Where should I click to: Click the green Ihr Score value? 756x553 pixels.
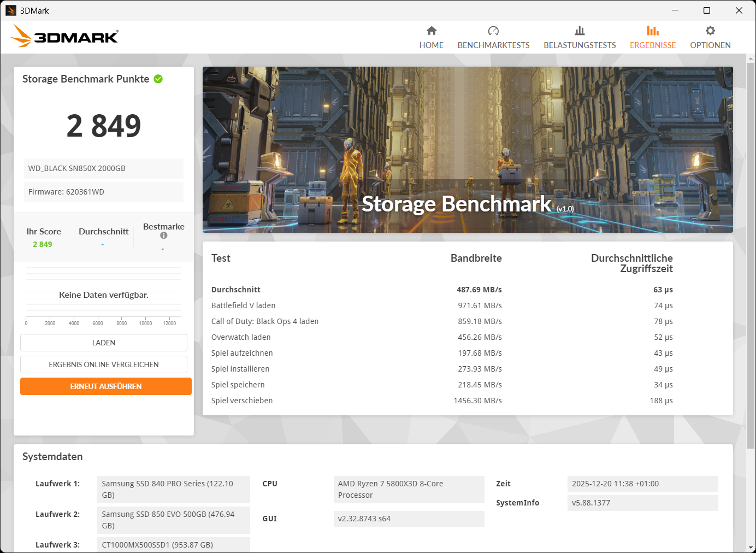point(43,244)
